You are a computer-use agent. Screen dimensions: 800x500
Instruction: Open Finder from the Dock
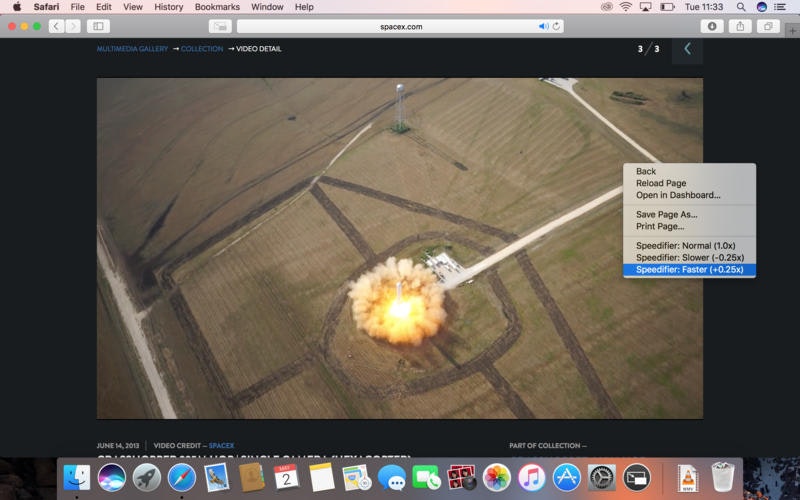[x=77, y=478]
